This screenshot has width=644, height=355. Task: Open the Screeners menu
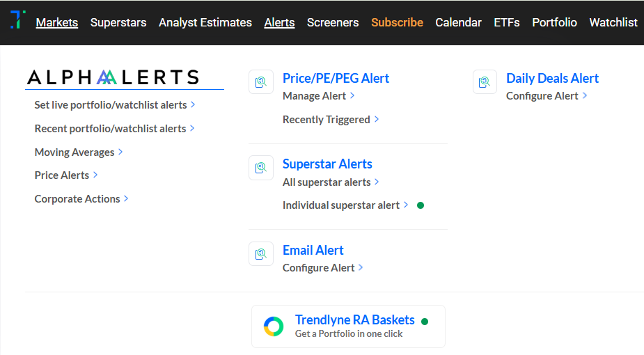(x=333, y=22)
